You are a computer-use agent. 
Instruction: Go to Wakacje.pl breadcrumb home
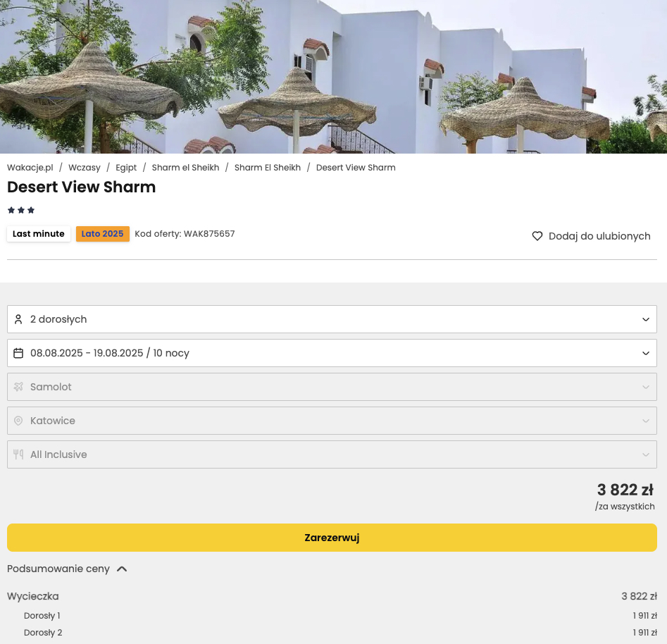click(30, 168)
